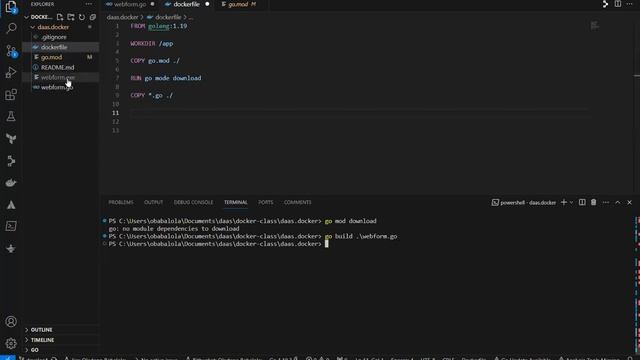Switch to the go.mod editor tab
Screen dimensions: 640x360
(x=239, y=4)
